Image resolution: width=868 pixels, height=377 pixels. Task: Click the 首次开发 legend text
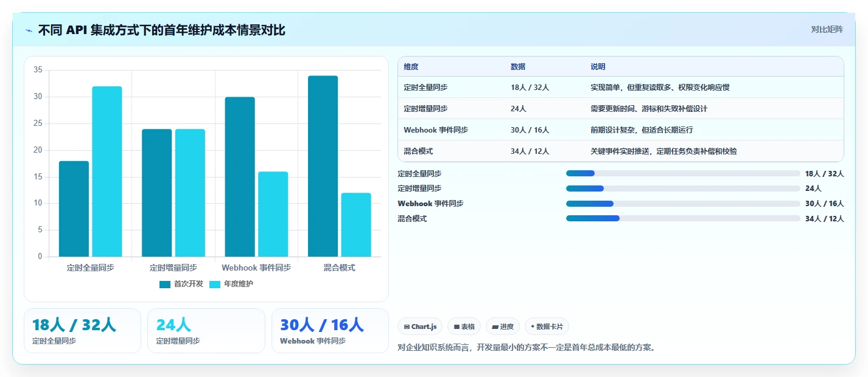click(189, 284)
